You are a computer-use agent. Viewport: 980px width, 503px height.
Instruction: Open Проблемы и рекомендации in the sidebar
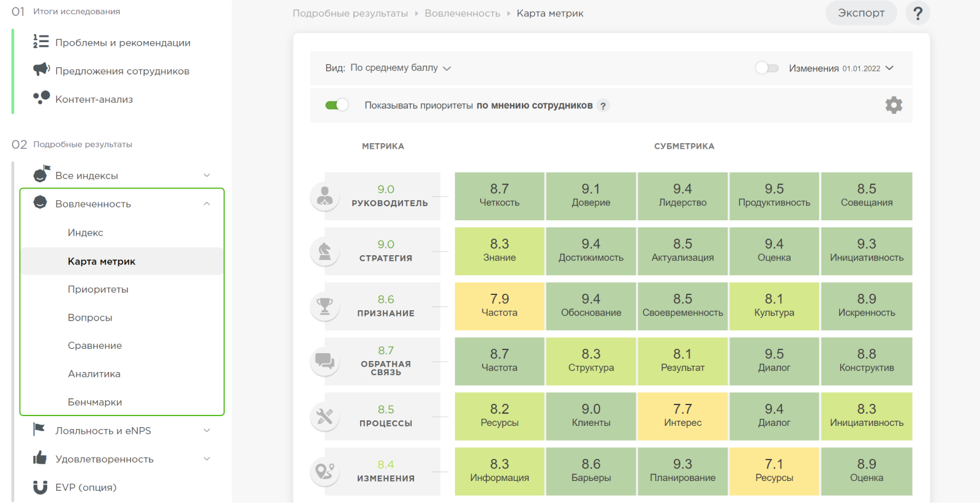tap(123, 43)
